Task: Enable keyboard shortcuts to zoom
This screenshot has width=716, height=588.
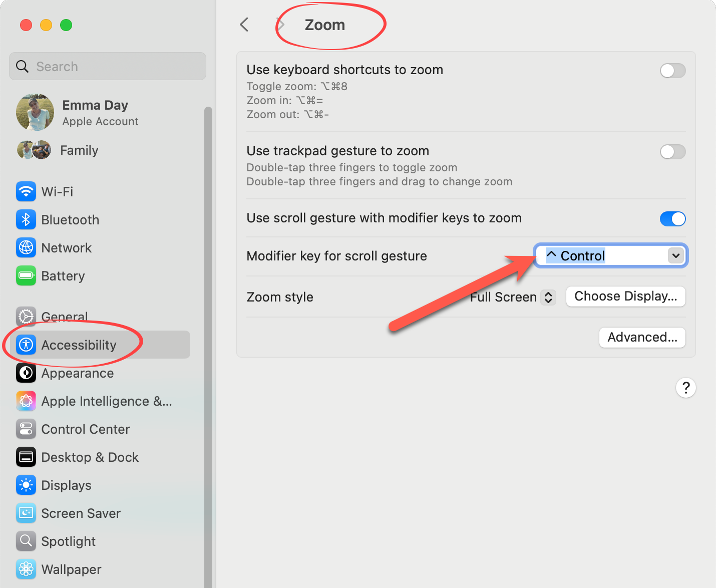Action: point(672,71)
